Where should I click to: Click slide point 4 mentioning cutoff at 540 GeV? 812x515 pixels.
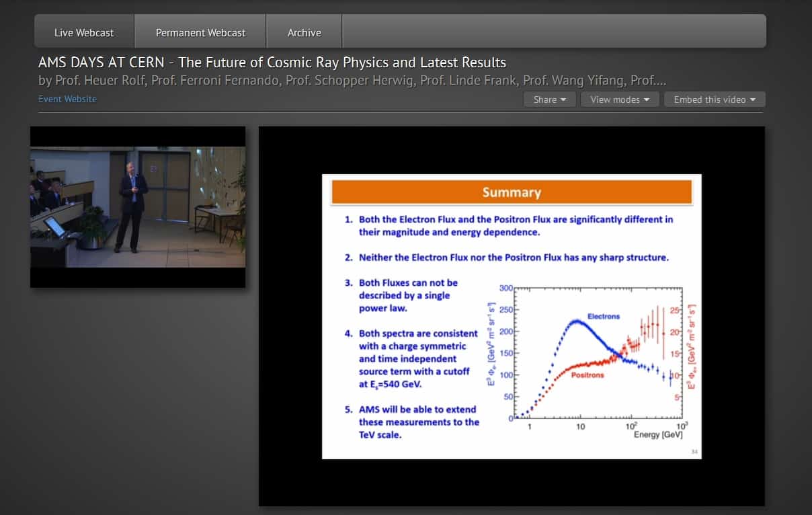pyautogui.click(x=411, y=358)
